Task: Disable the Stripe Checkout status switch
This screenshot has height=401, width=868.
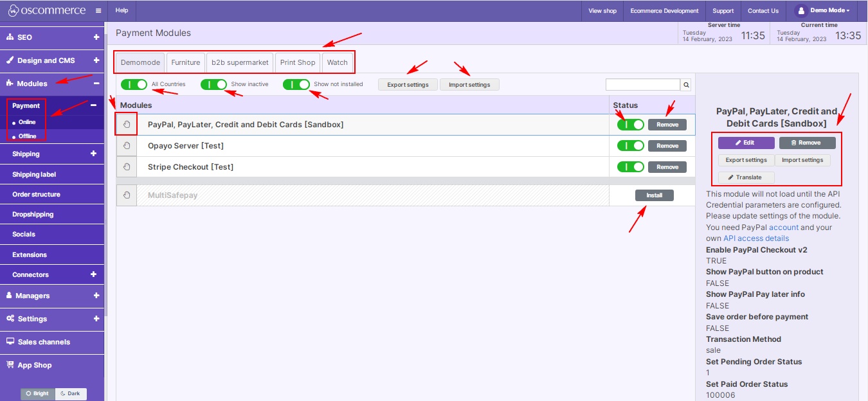Action: click(x=630, y=167)
